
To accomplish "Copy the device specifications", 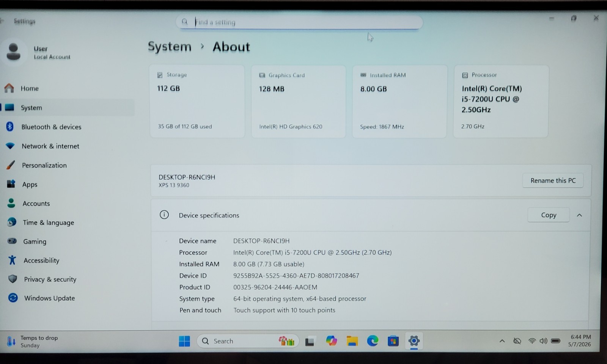I will 549,215.
